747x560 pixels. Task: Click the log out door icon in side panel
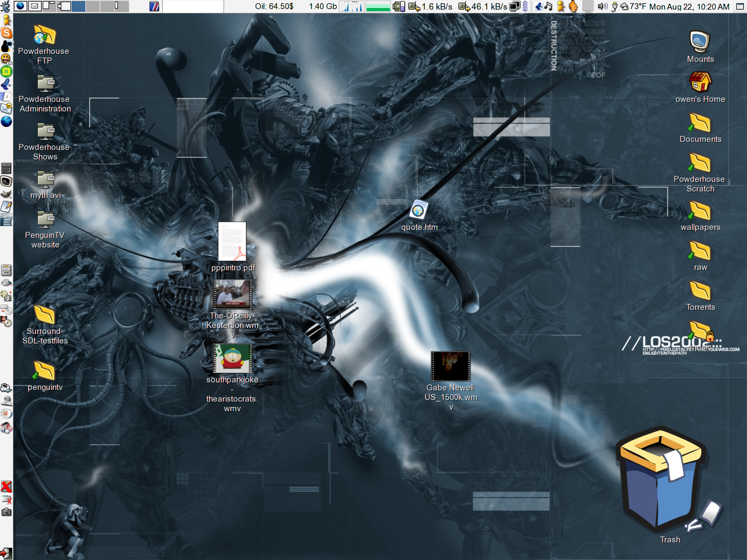tap(6, 554)
